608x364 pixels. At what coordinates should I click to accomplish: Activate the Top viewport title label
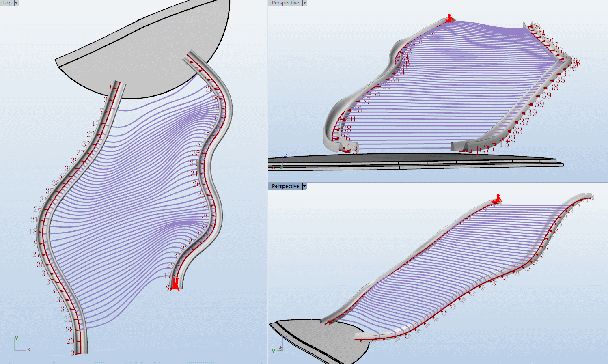pos(7,3)
